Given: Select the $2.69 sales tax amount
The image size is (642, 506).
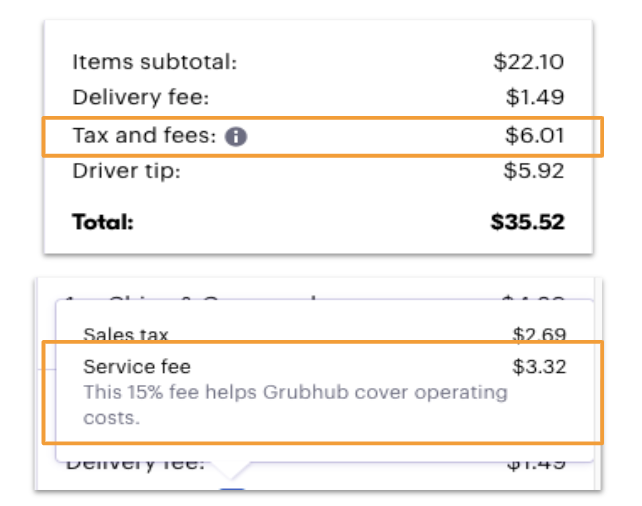Looking at the screenshot, I should [539, 334].
